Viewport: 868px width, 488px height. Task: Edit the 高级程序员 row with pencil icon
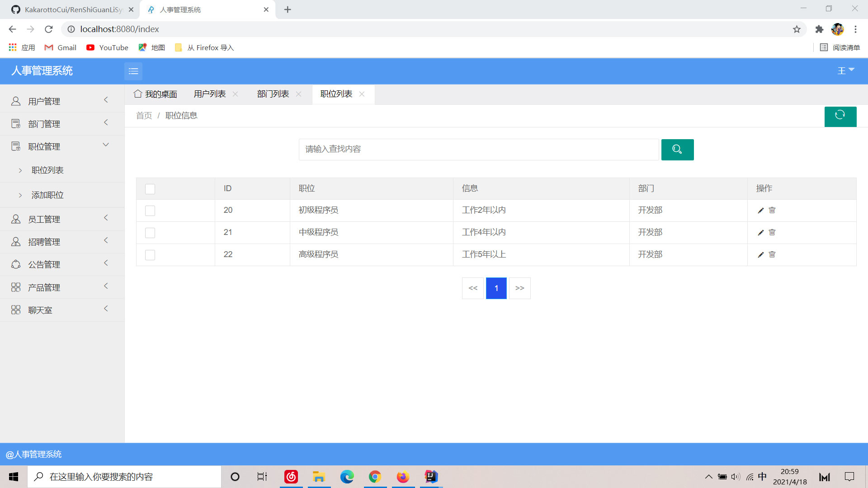pyautogui.click(x=760, y=254)
